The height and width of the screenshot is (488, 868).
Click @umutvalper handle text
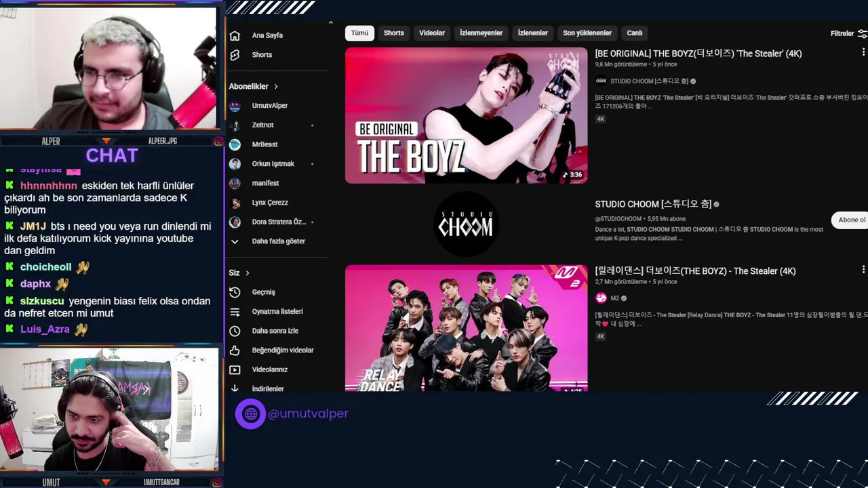308,413
